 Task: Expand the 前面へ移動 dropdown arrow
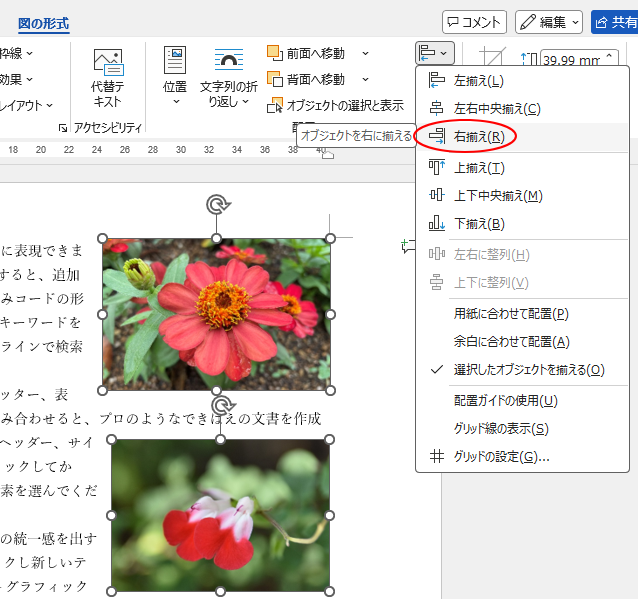pos(365,53)
